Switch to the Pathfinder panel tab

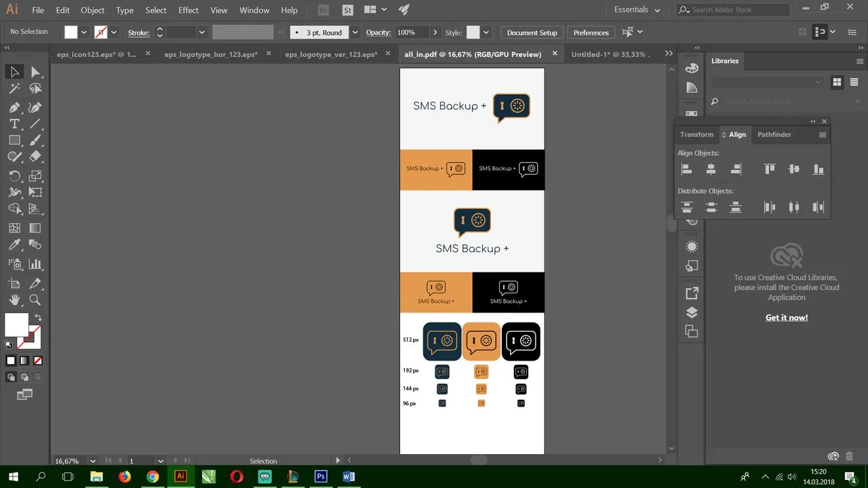(x=774, y=135)
